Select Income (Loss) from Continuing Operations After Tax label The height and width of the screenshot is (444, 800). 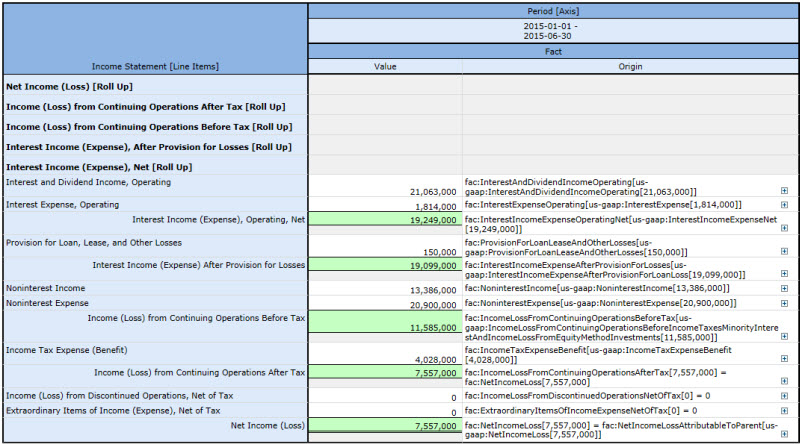(x=199, y=373)
